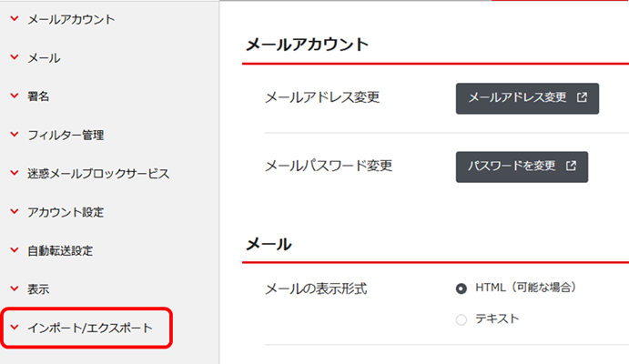Viewport: 629px width, 364px height.
Task: Click the 迷惑メールブロックサービス chevron icon
Action: [x=14, y=173]
